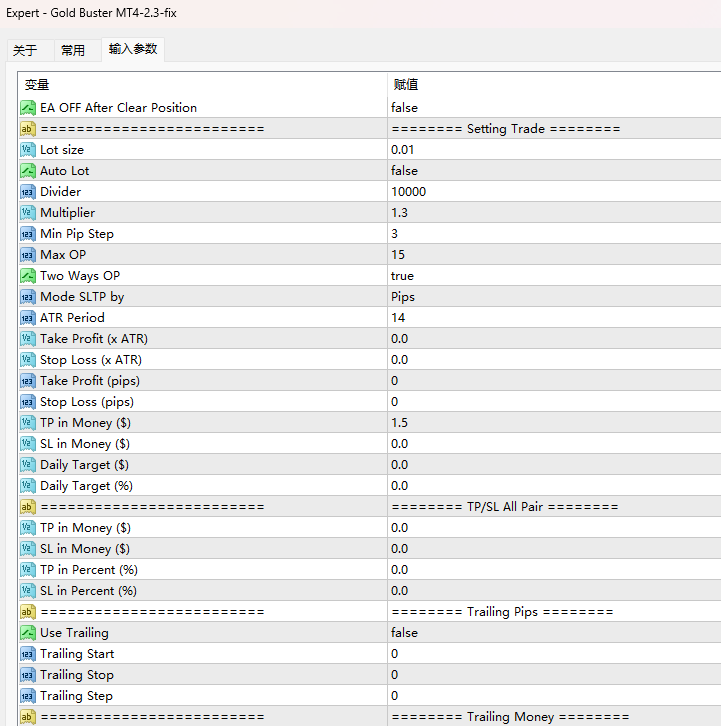Screen dimensions: 721x726
Task: Click the boolean icon beside Two Ways OP
Action: click(x=28, y=276)
